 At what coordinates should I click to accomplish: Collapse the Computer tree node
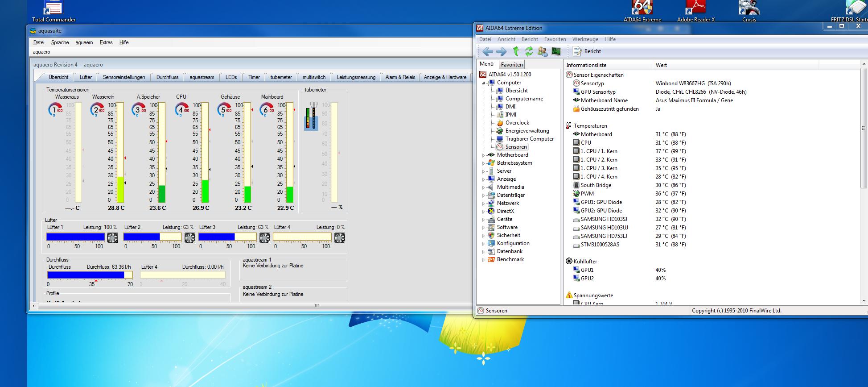coord(483,83)
